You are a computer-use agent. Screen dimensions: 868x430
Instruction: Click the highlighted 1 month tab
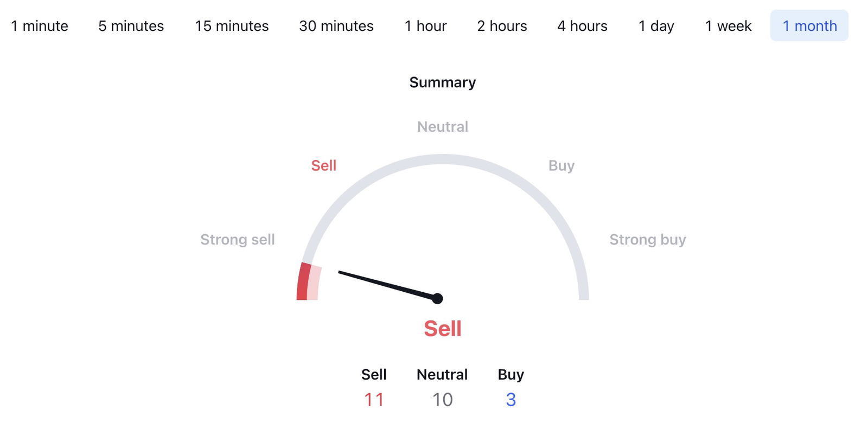(809, 26)
